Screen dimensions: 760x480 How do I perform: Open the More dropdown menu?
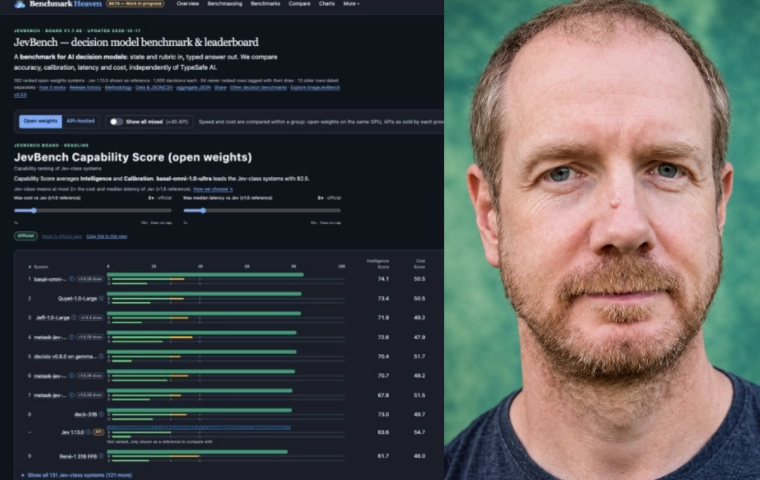[x=351, y=4]
